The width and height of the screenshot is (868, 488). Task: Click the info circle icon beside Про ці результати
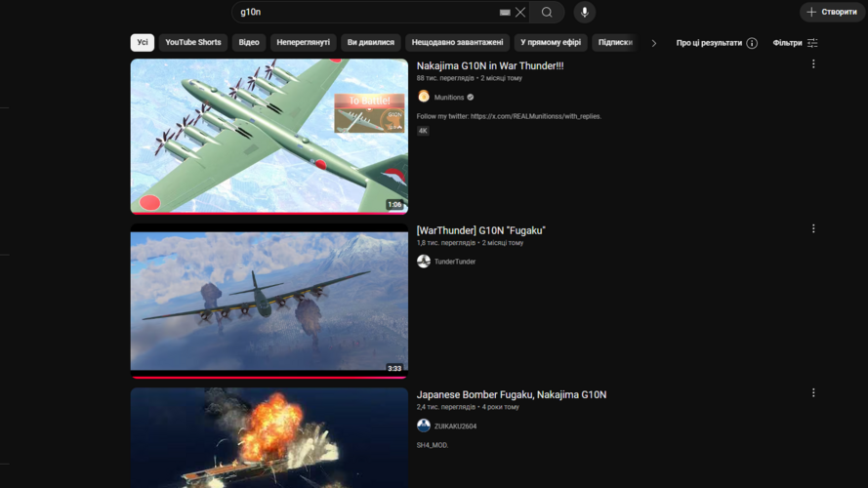coord(752,43)
